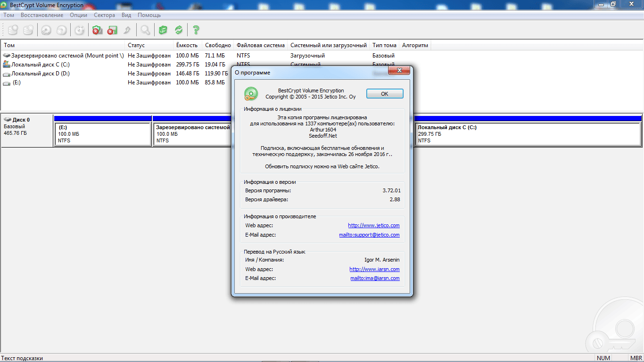
Task: Click the Windows drive icon of Локальный диск C
Action: pyautogui.click(x=7, y=65)
